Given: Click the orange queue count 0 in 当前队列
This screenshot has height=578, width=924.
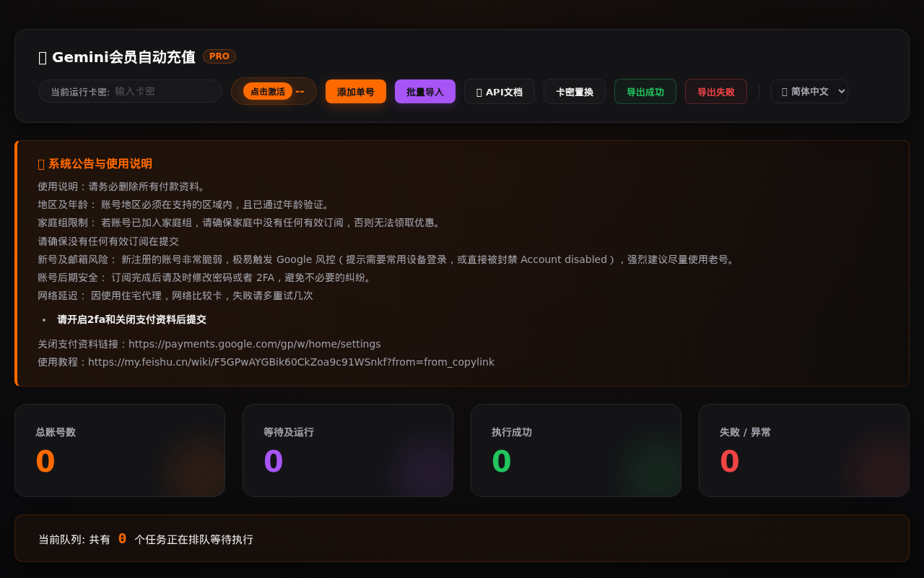Looking at the screenshot, I should tap(122, 538).
